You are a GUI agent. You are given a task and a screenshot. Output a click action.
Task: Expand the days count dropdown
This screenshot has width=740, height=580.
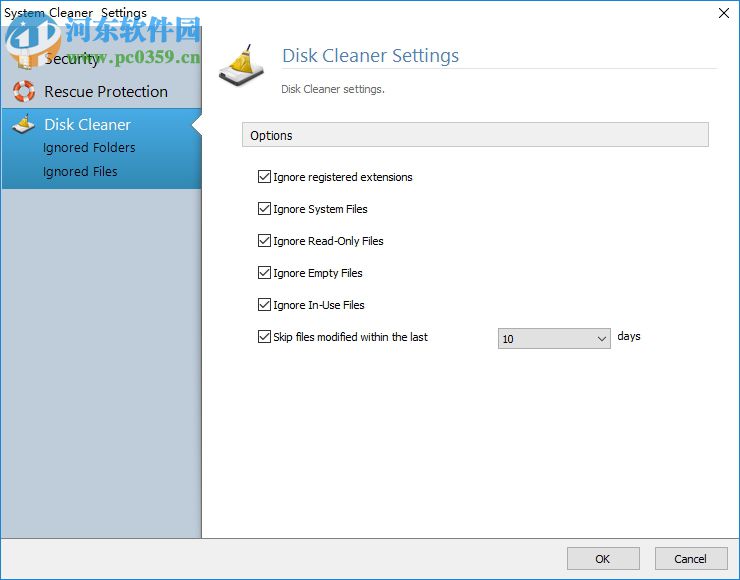click(x=554, y=338)
